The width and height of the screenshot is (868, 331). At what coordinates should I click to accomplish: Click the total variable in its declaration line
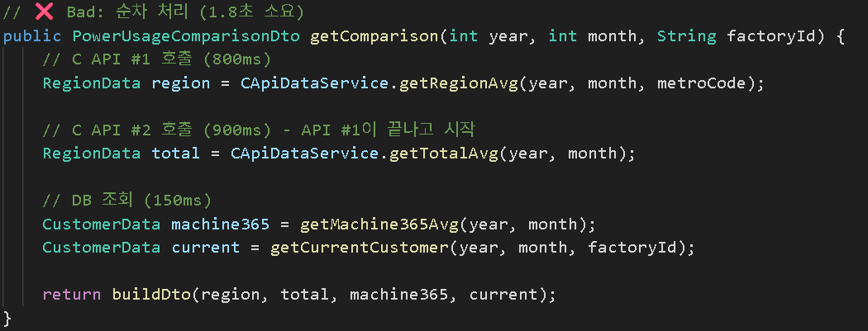[176, 154]
